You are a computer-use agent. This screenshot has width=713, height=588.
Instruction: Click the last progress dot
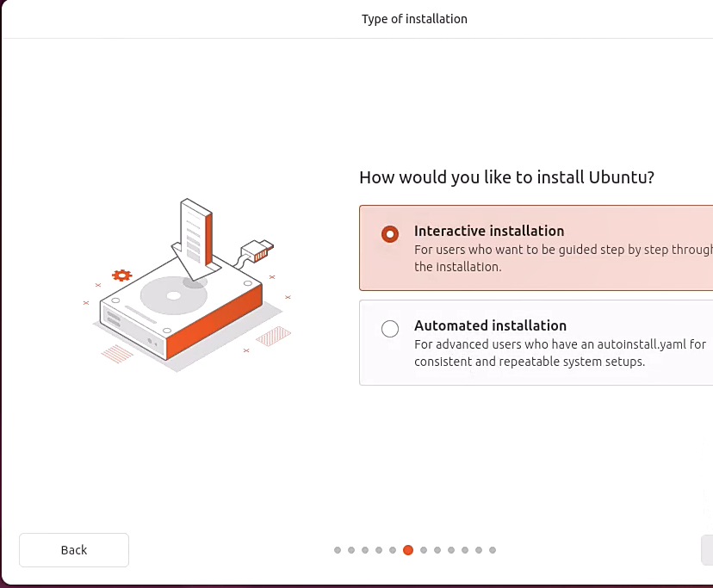(x=492, y=549)
